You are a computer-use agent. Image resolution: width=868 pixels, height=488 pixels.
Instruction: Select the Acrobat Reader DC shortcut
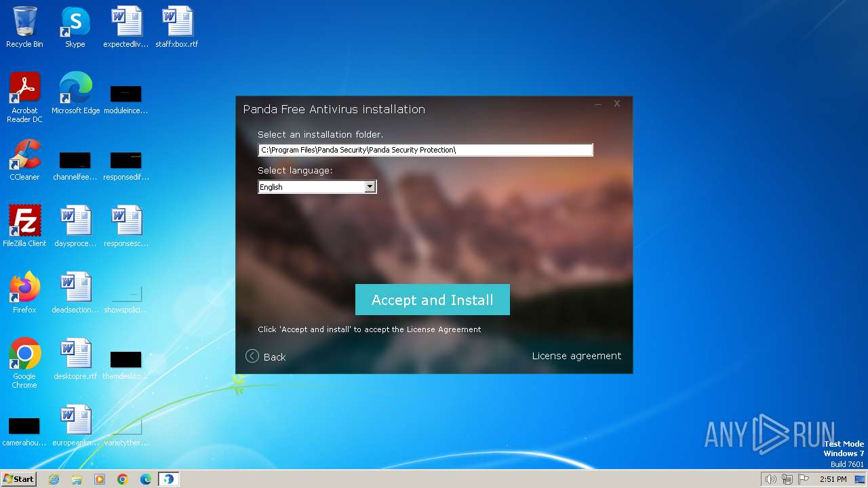point(24,98)
